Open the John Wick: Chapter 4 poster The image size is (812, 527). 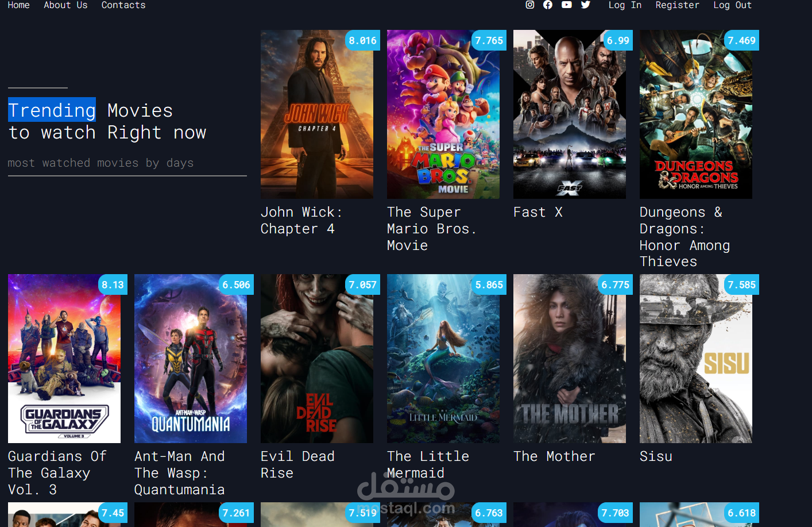tap(317, 114)
